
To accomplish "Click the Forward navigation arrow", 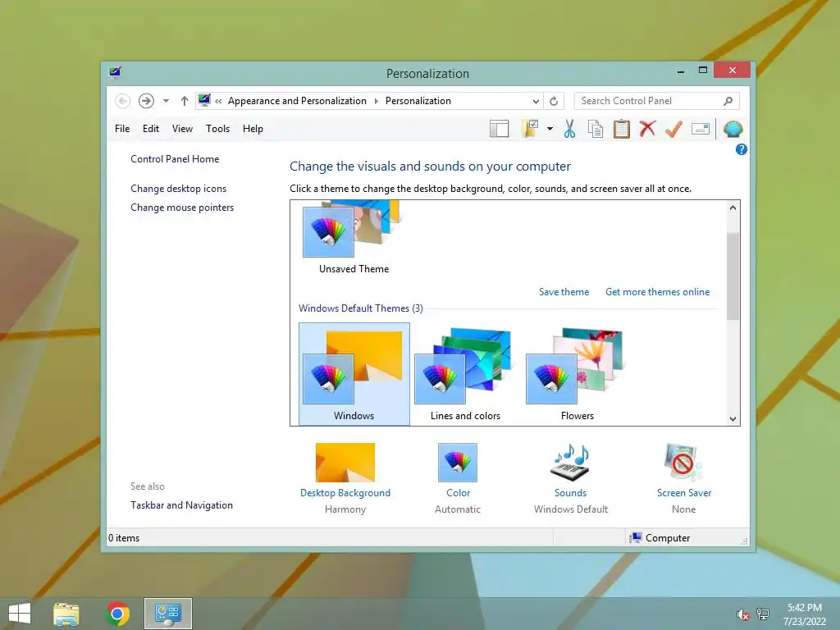I will pos(146,101).
